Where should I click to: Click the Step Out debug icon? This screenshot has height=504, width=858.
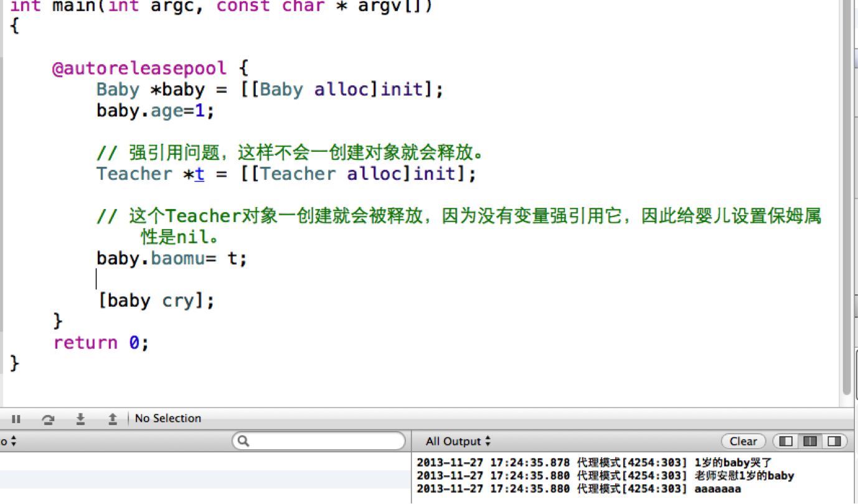(113, 419)
